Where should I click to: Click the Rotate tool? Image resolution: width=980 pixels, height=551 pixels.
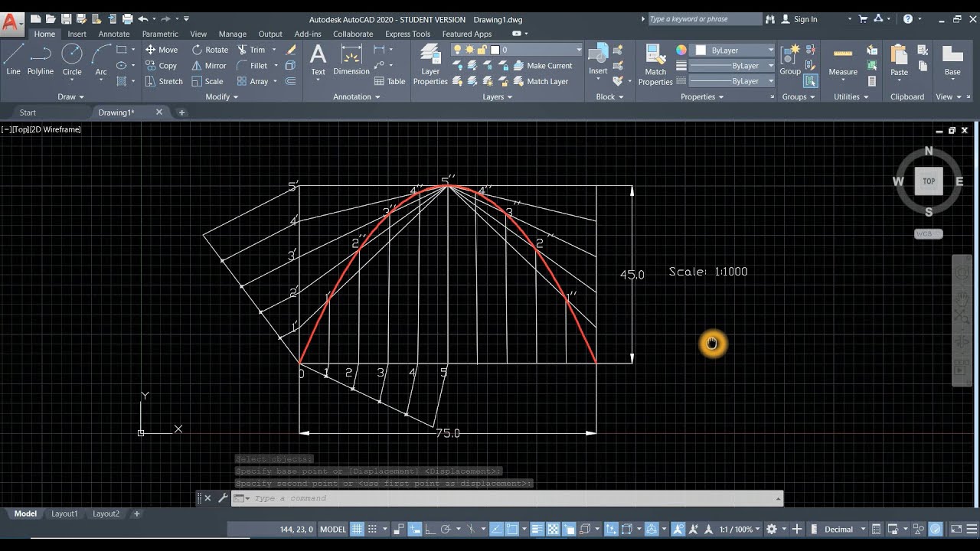click(x=211, y=50)
